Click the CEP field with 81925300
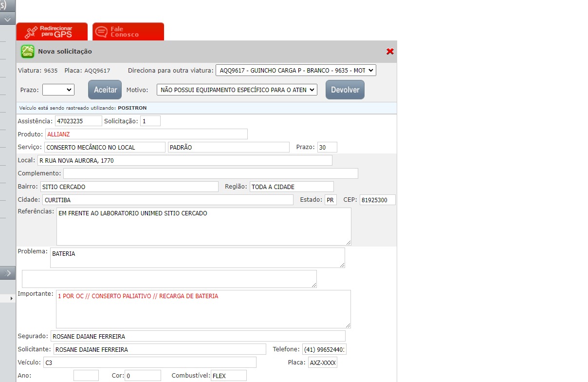Image resolution: width=588 pixels, height=382 pixels. (x=377, y=200)
